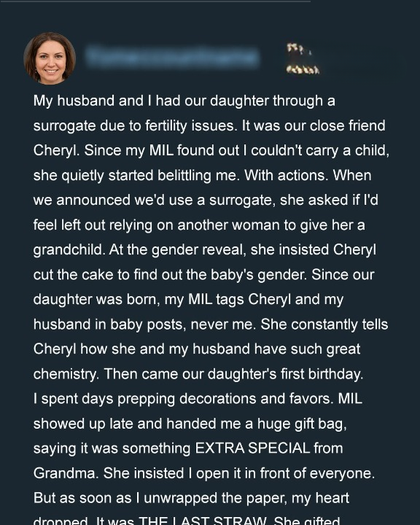Click the phrase "fertility issues"

tap(190, 126)
